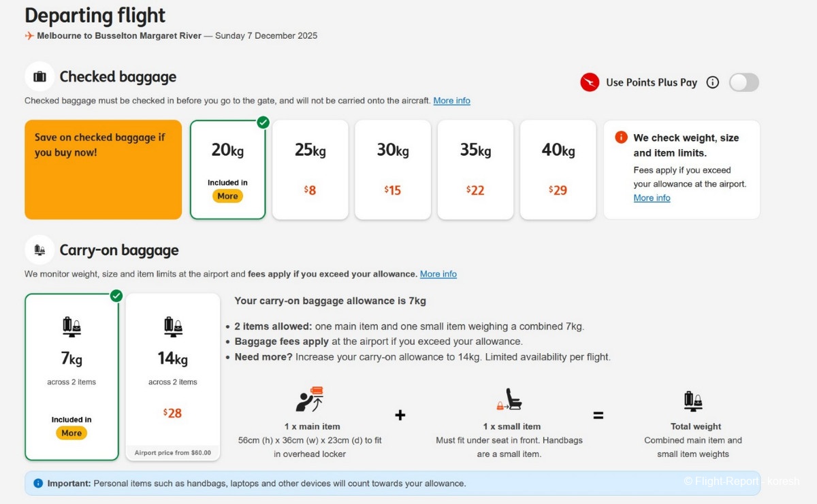
Task: Choose the 30kg checked baggage option
Action: 393,170
